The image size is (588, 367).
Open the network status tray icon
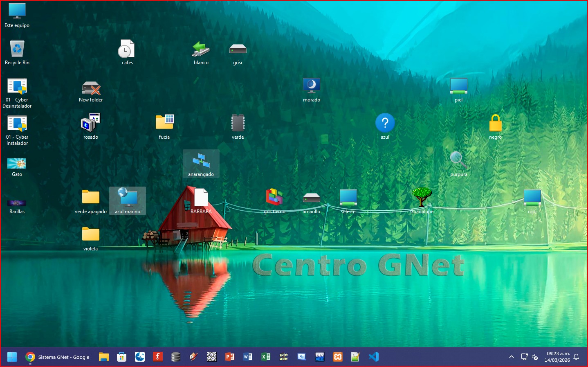pyautogui.click(x=524, y=357)
